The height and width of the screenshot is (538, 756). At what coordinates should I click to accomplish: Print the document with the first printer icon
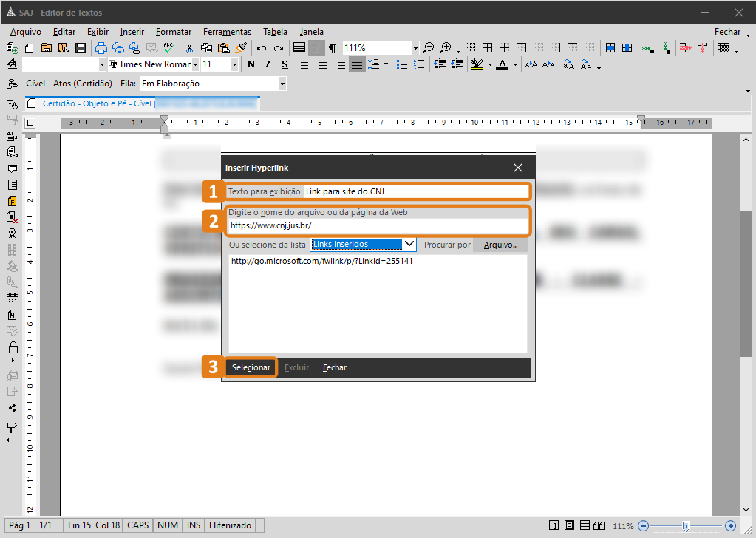click(x=101, y=48)
